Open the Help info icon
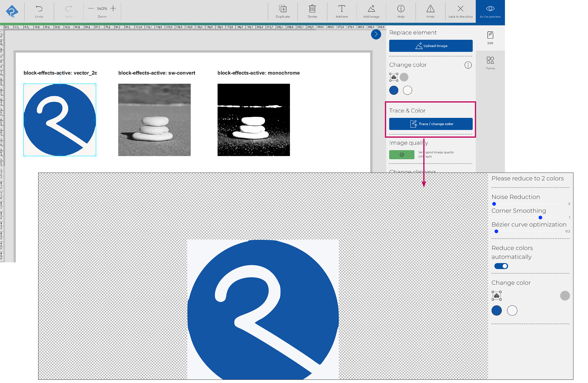This screenshot has width=588, height=383. (x=401, y=9)
